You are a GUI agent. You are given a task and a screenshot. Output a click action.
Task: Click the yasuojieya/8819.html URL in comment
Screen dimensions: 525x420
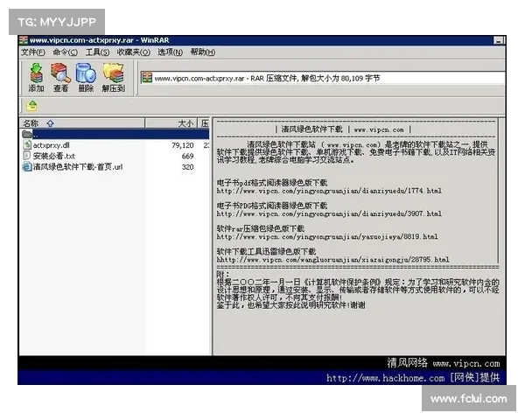click(327, 237)
